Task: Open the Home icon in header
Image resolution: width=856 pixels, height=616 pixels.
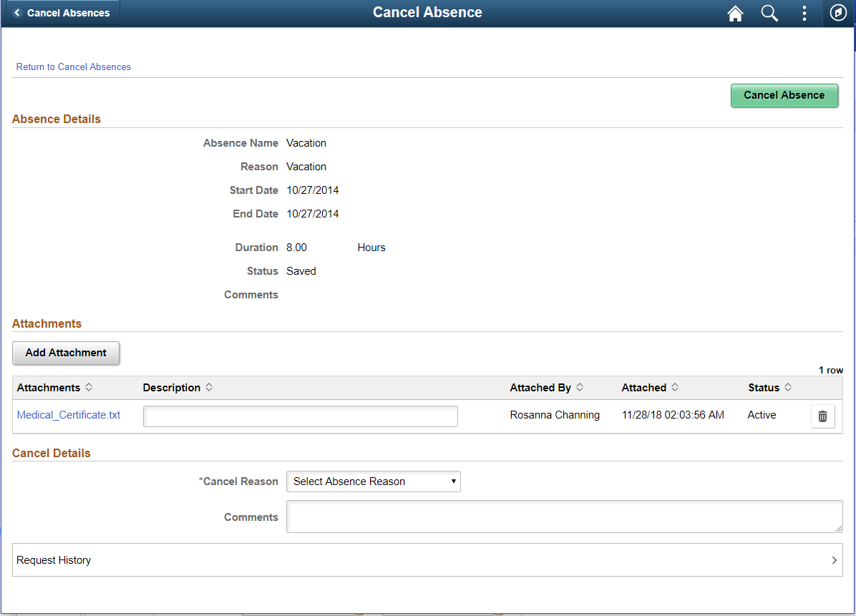Action: pos(735,13)
